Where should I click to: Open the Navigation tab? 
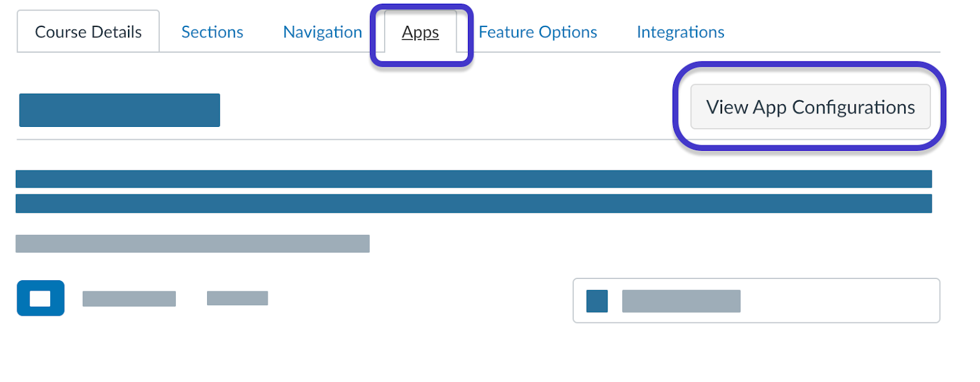tap(322, 31)
